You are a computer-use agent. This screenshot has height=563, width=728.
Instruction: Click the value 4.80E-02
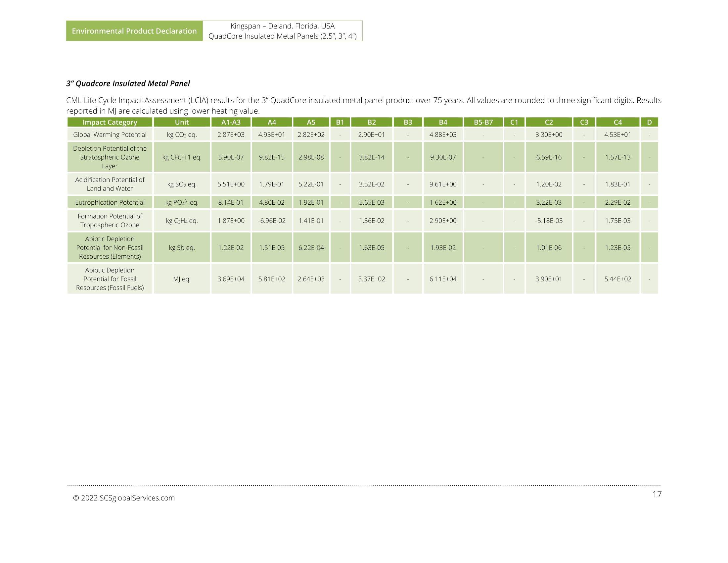[272, 202]
